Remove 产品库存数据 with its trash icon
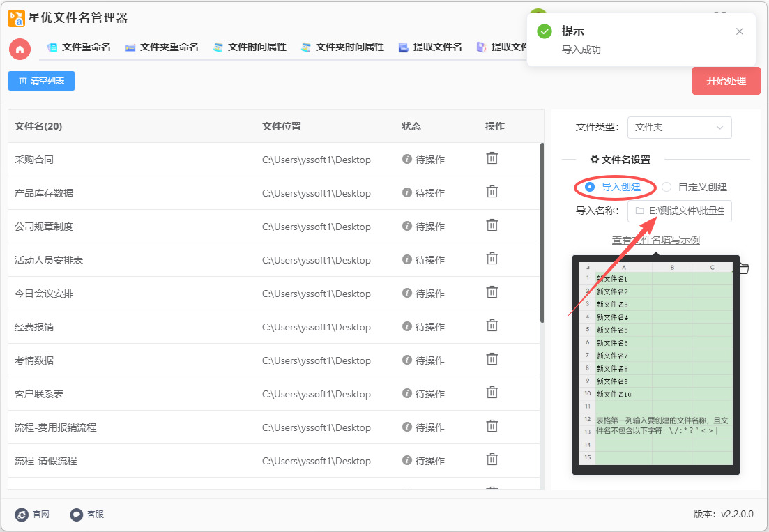This screenshot has width=769, height=532. [x=492, y=191]
